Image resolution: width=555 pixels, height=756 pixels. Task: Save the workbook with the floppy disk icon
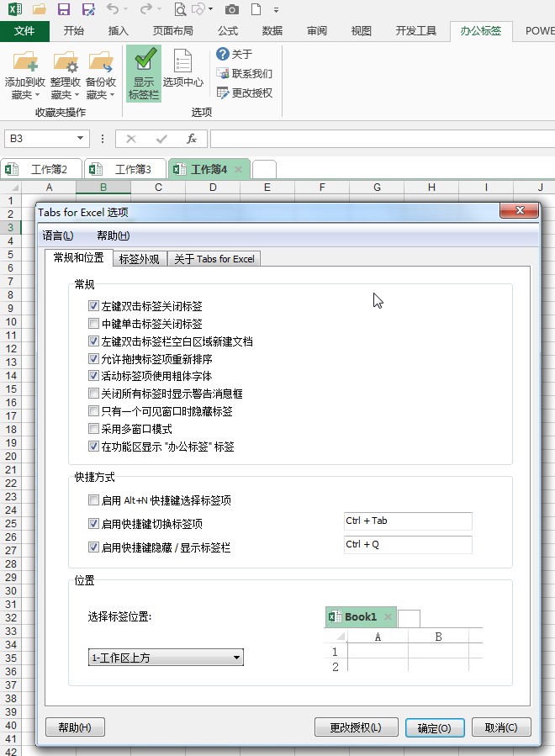pyautogui.click(x=63, y=9)
